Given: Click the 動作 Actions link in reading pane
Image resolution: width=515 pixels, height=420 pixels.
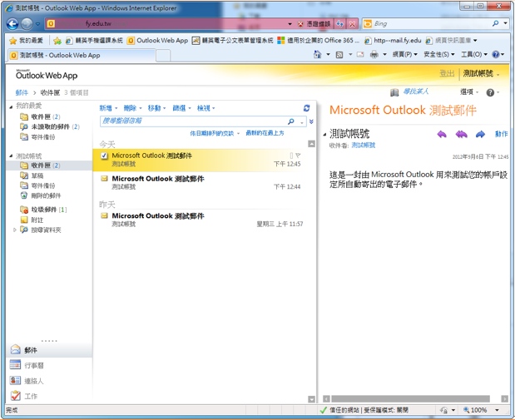Looking at the screenshot, I should point(501,134).
